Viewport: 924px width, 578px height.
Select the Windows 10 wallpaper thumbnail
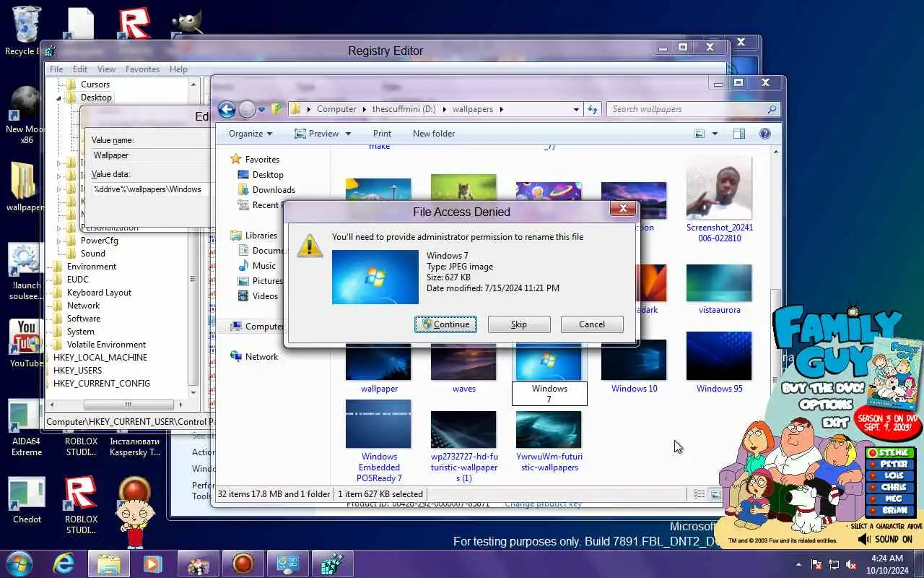tap(634, 360)
